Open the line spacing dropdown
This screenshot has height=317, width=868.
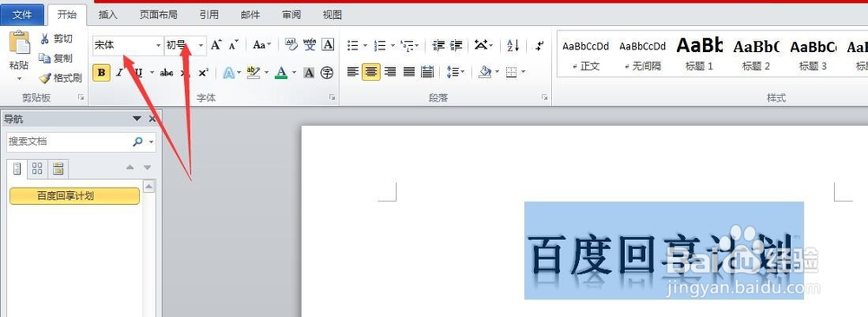pos(456,71)
